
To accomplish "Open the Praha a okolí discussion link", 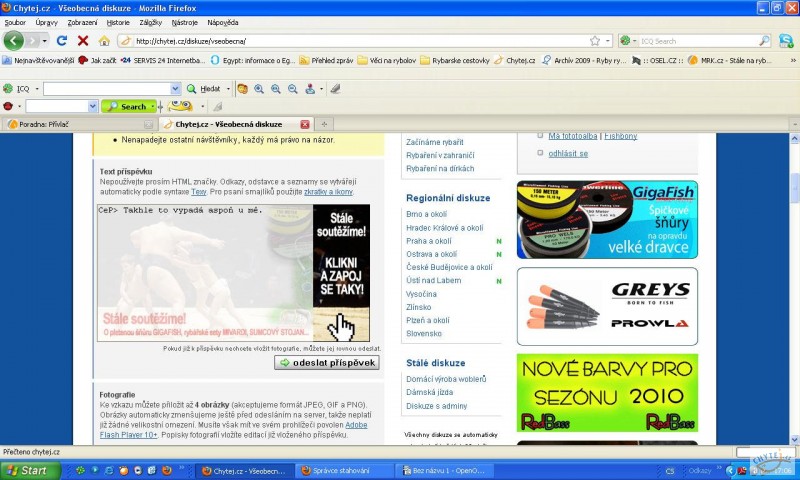I will point(428,241).
